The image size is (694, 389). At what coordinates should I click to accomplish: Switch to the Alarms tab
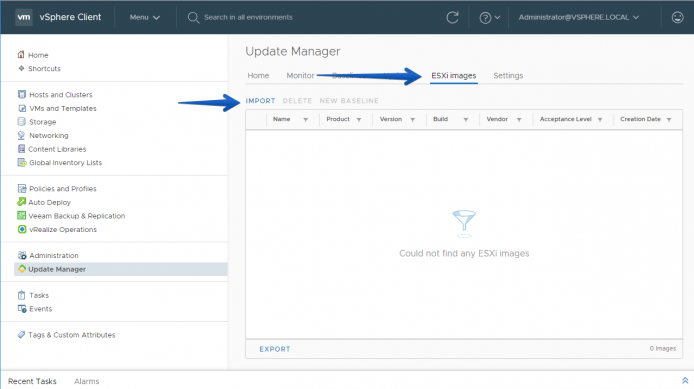pos(86,381)
